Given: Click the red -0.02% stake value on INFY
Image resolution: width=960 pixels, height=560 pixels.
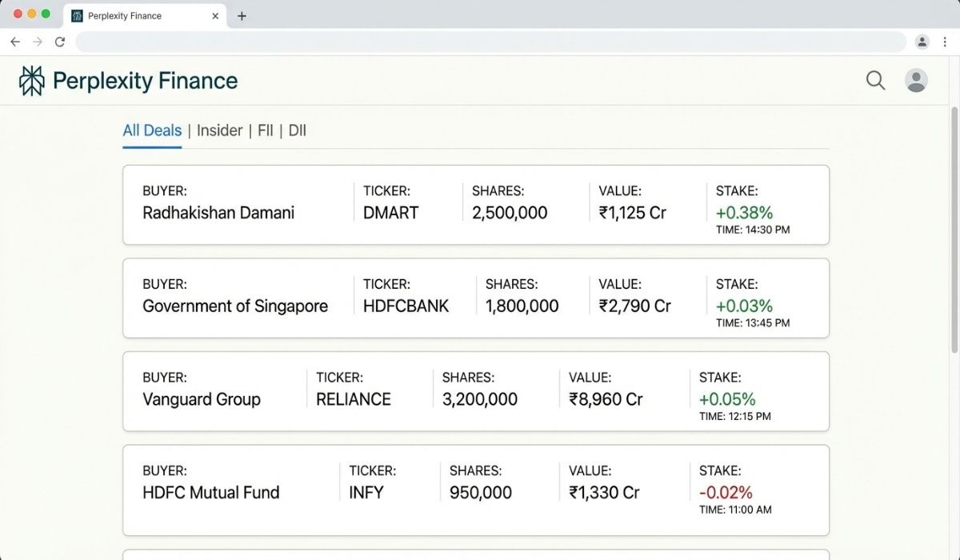Looking at the screenshot, I should [x=726, y=493].
